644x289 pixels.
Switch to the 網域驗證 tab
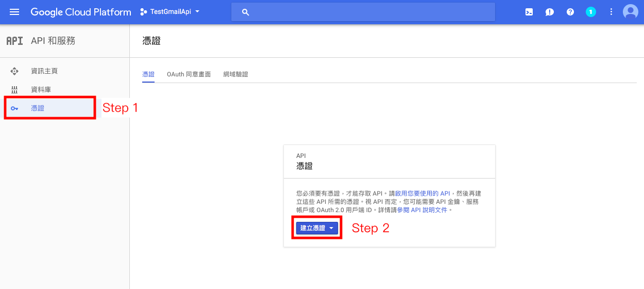pos(236,74)
